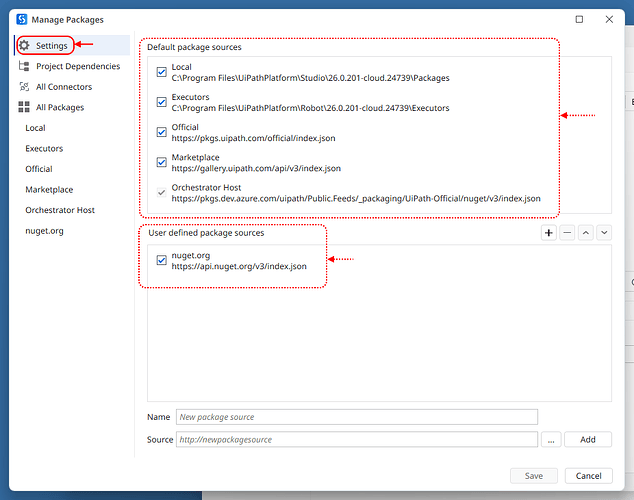Select the Executors feed in sidebar

click(x=44, y=148)
